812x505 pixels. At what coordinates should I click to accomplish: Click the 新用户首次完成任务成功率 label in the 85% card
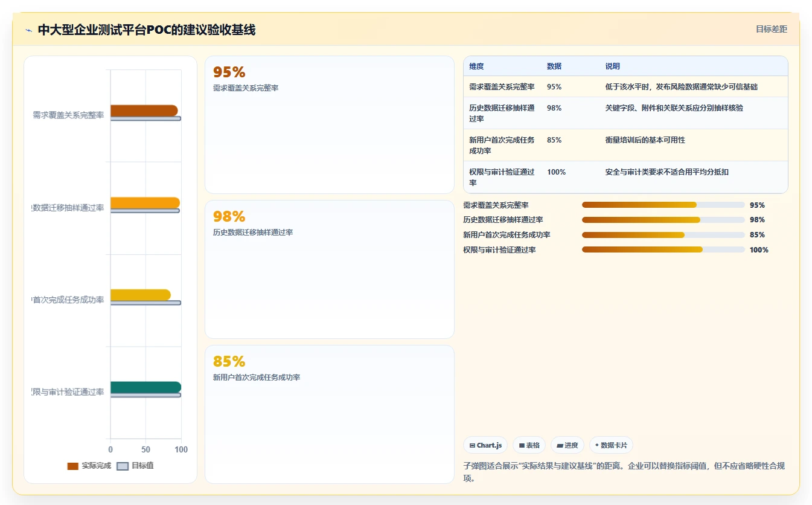(257, 378)
